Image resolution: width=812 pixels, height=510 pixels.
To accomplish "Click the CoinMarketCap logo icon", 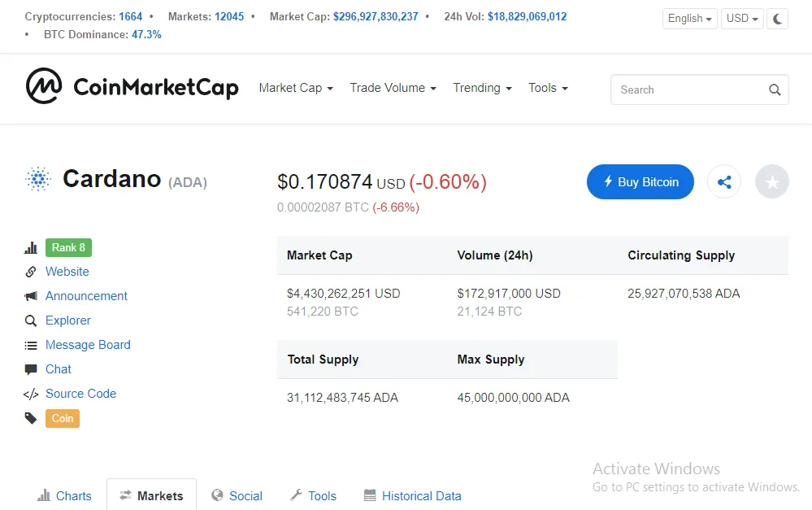I will (x=44, y=86).
